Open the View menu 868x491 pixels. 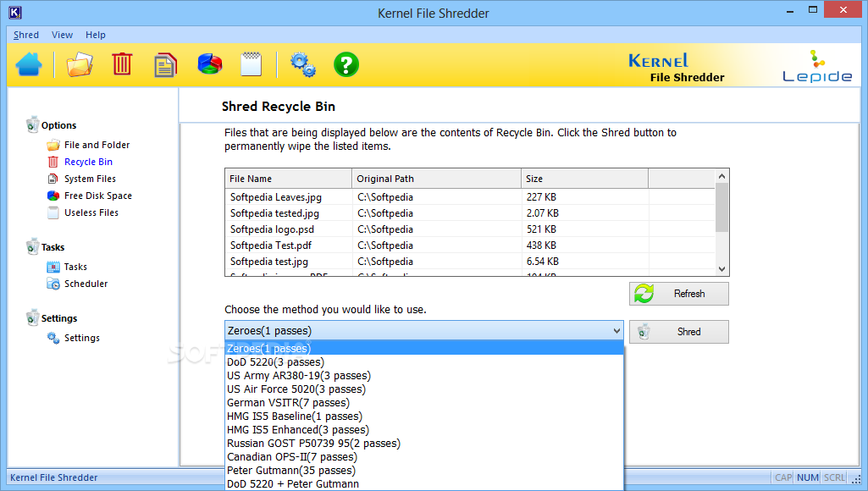point(62,35)
